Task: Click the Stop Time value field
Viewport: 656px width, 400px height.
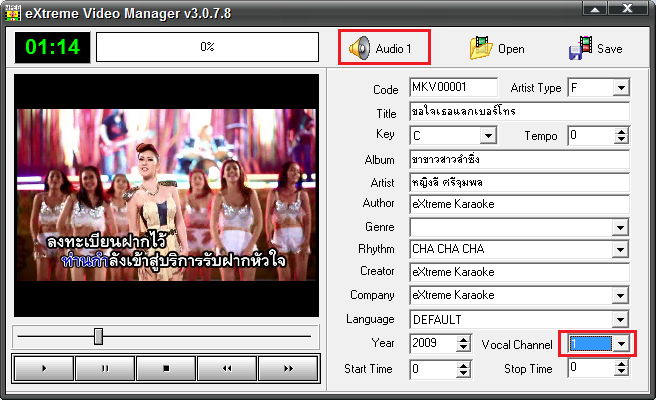Action: coord(592,368)
